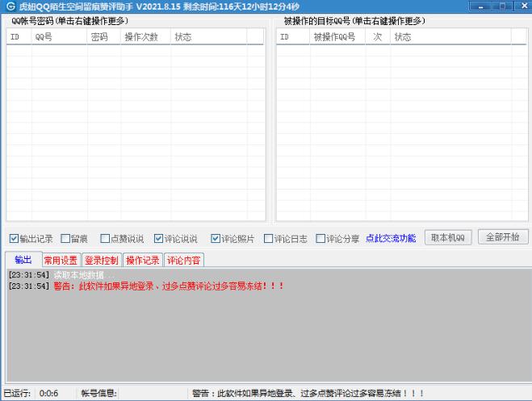Click the 操作次数 column header
Viewport: 532px width, 401px height.
click(146, 36)
